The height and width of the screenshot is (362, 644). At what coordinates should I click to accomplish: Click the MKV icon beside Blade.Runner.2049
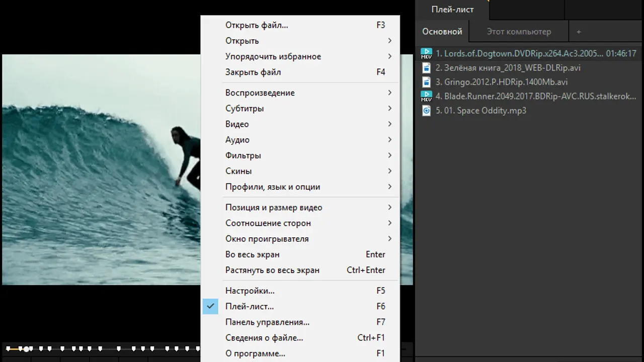(426, 96)
